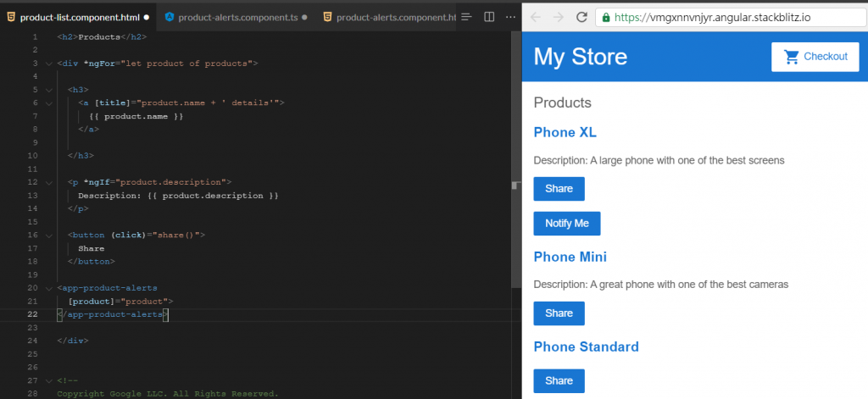
Task: Click the '[title]="product.name + ' details'"' line
Action: coord(181,103)
